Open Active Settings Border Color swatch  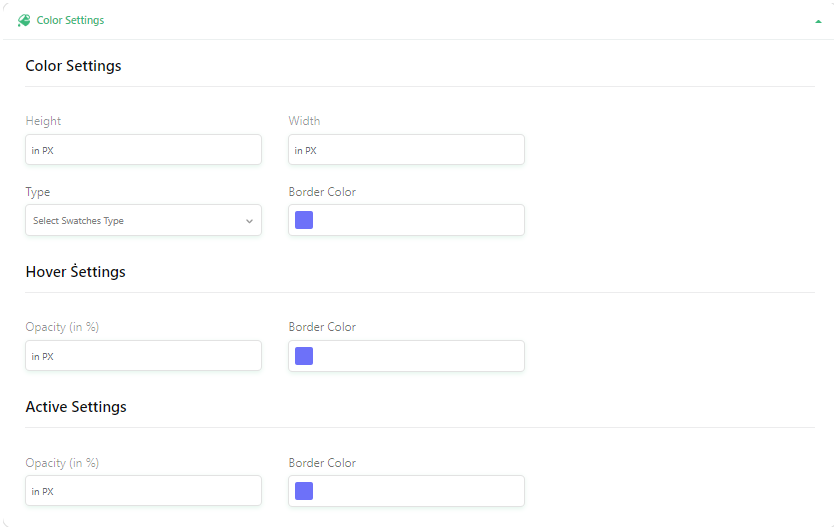tap(304, 491)
